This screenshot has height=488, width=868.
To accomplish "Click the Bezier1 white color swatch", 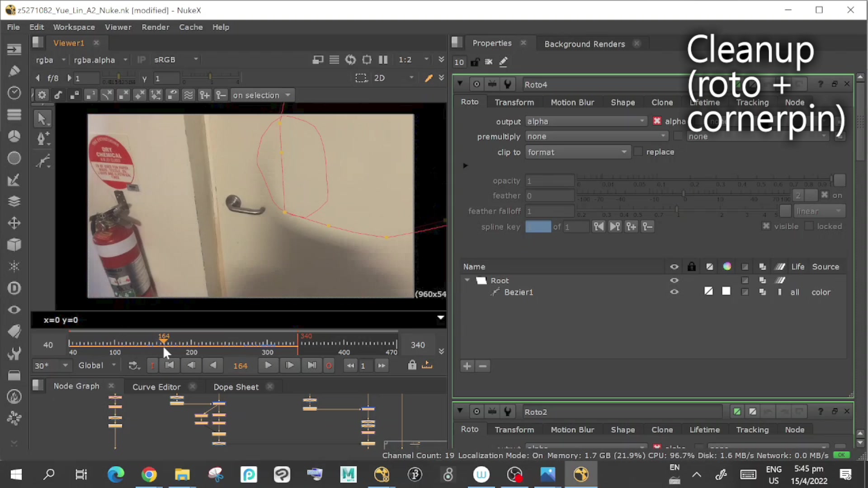I will click(726, 291).
